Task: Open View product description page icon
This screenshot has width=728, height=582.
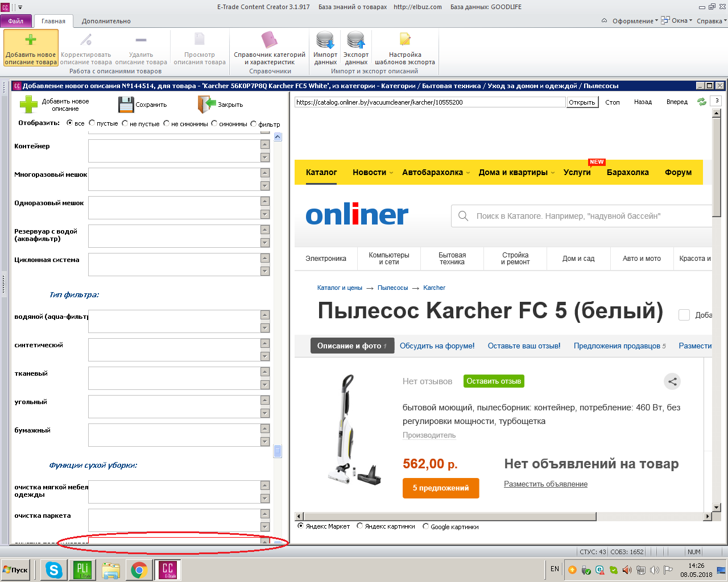Action: tap(200, 39)
